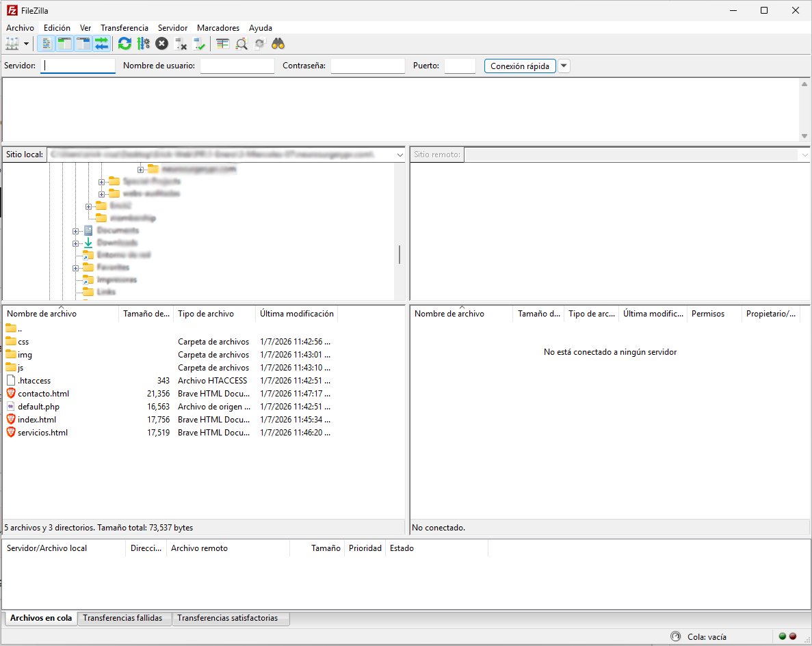Switch to the Transferencias fallidas tab
Viewport: 812px width, 646px height.
tap(124, 618)
